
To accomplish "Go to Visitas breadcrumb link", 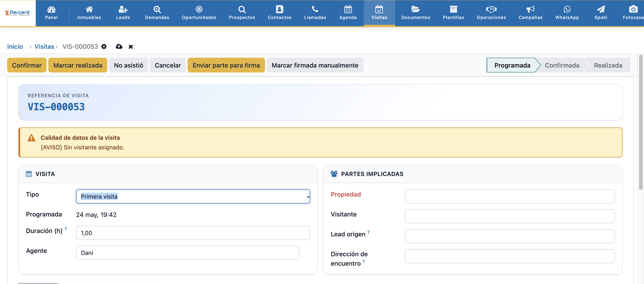I will coord(44,47).
